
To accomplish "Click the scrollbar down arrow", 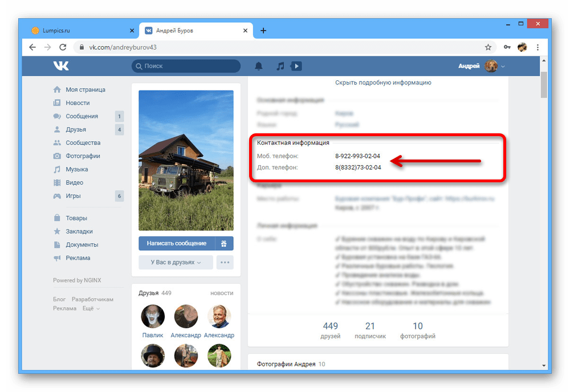I will (x=544, y=365).
